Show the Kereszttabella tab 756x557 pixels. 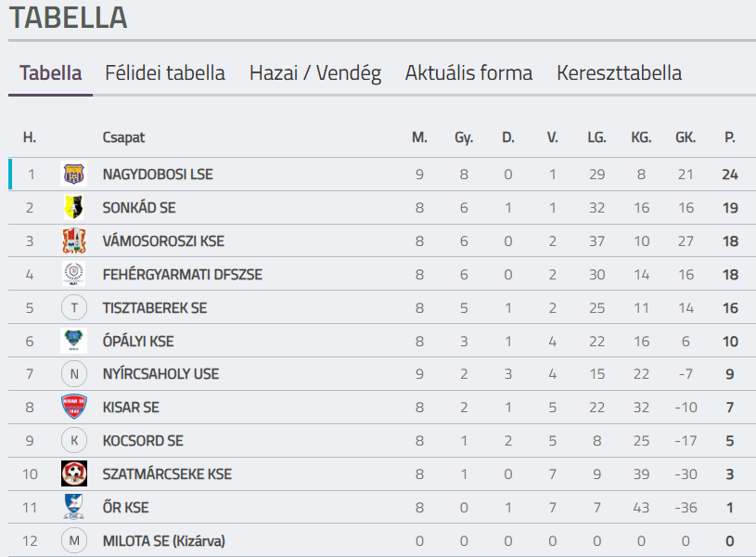[619, 73]
